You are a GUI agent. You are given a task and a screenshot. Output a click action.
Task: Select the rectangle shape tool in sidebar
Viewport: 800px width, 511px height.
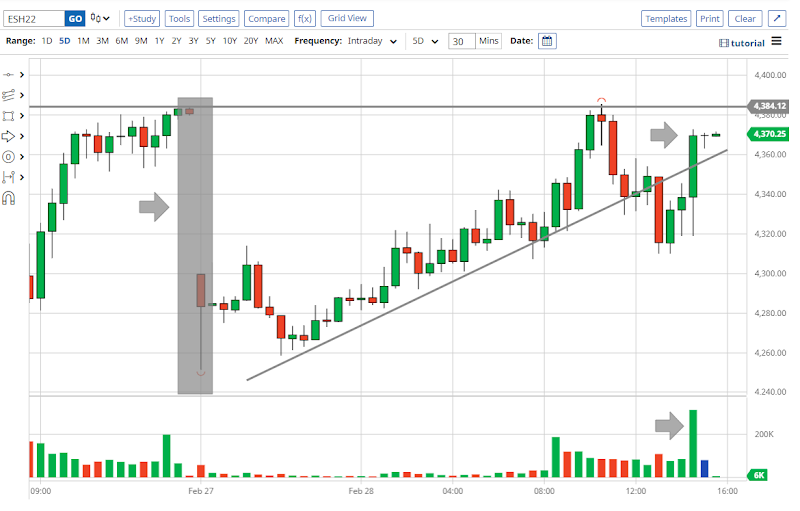click(x=9, y=116)
